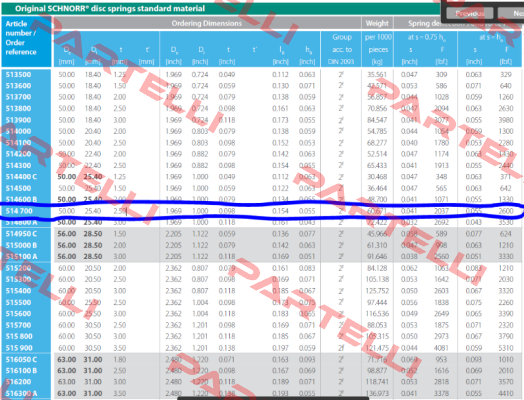Click weight value 30.468
Viewport: 524px width, 400px height.
point(377,176)
